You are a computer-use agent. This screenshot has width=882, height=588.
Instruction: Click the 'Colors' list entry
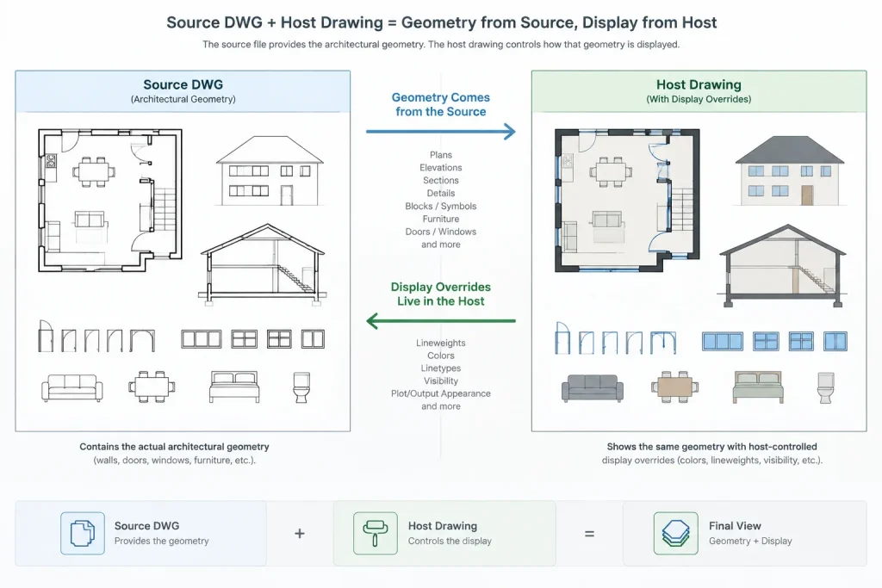pos(441,356)
